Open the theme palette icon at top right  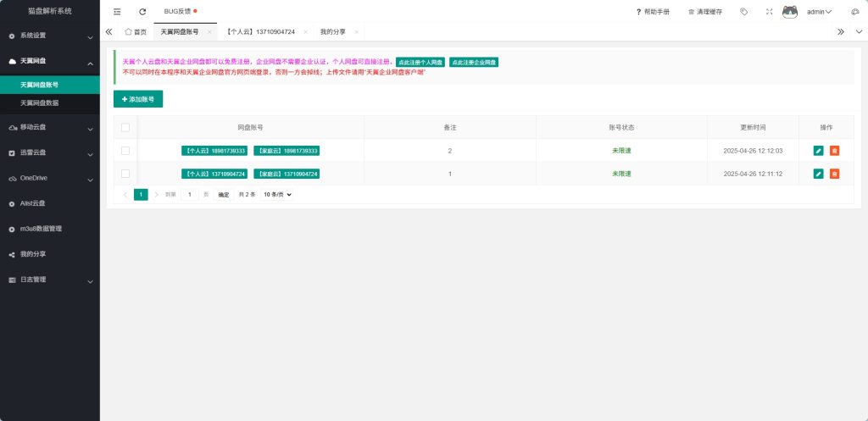(854, 12)
